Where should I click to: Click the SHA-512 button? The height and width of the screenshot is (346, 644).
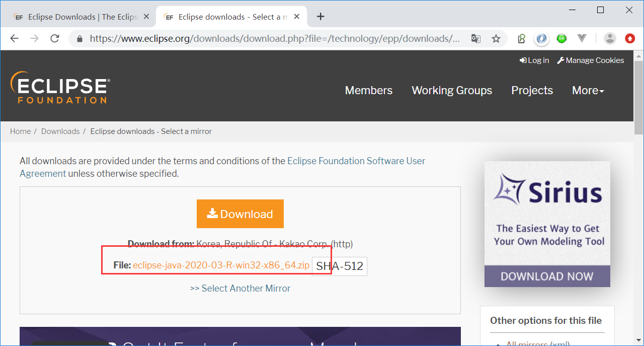[x=340, y=266]
